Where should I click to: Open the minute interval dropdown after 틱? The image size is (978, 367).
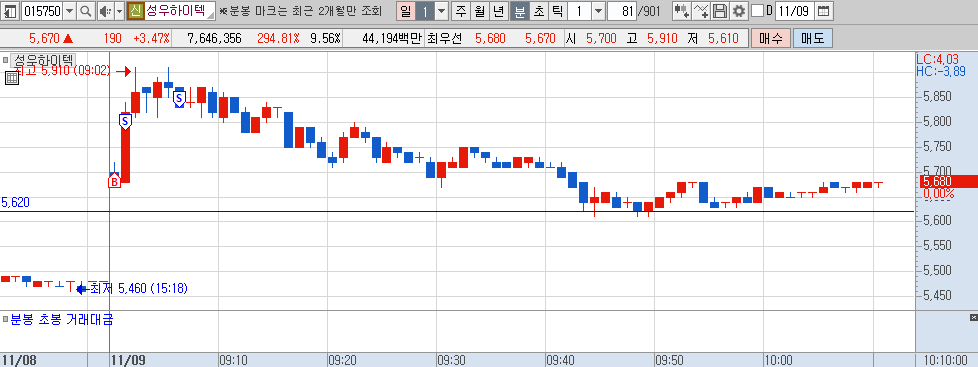(598, 11)
